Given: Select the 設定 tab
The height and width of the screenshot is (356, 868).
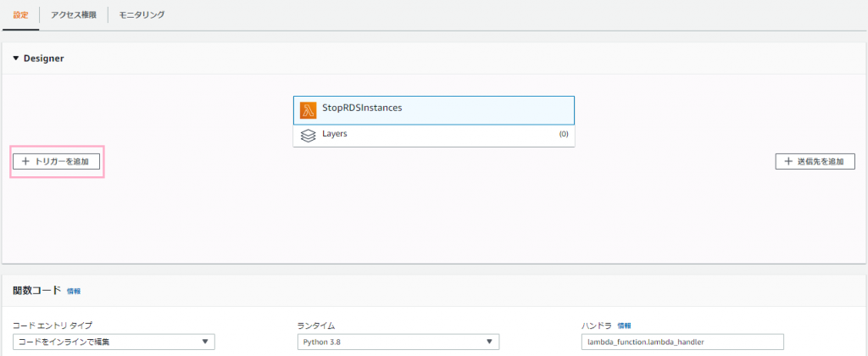Looking at the screenshot, I should [x=20, y=15].
